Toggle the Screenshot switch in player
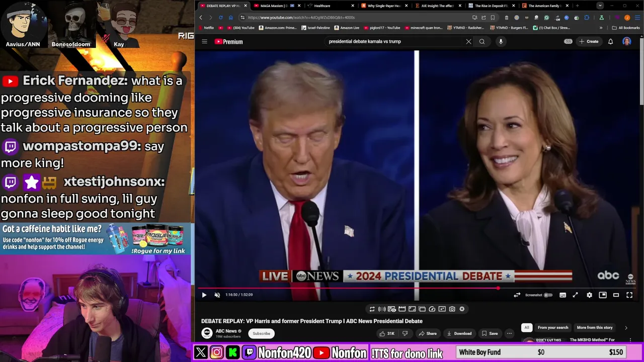644x362 pixels. coord(548,295)
